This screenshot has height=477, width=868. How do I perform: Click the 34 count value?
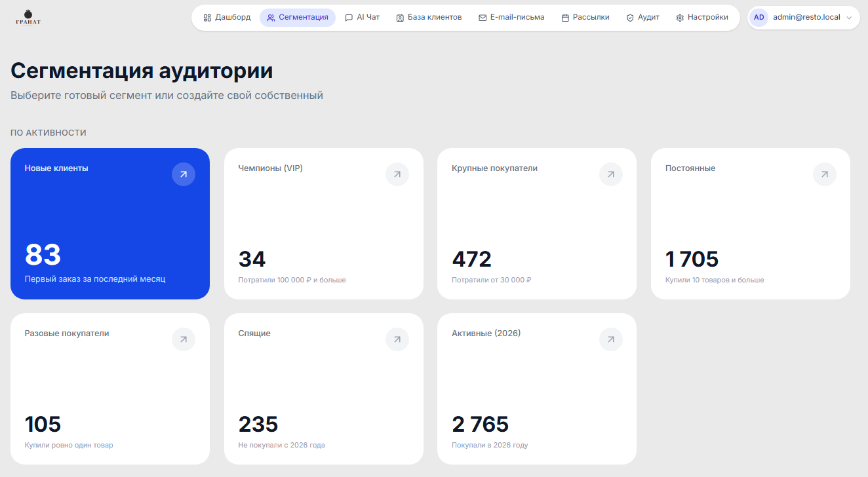252,259
